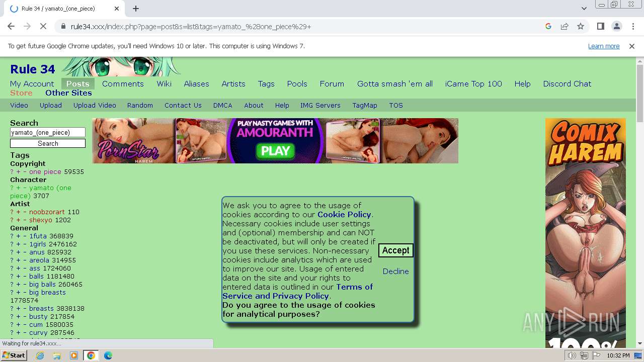Open a new browser tab
Viewport: 644px width, 362px height.
[x=136, y=9]
